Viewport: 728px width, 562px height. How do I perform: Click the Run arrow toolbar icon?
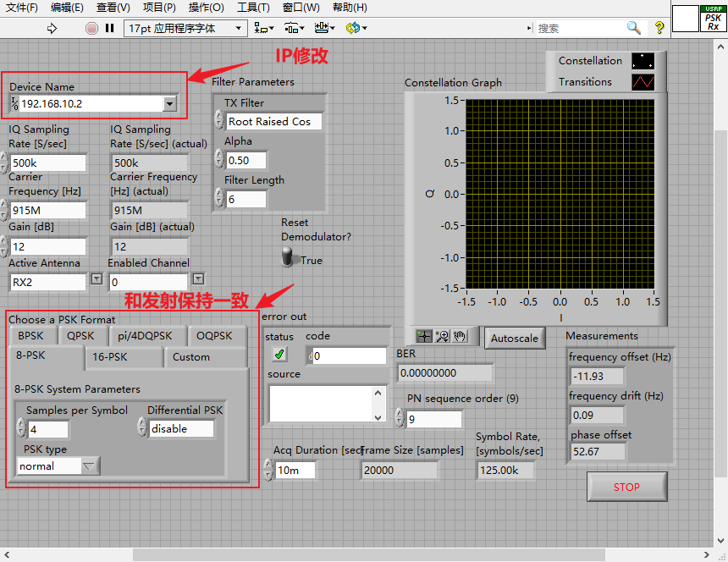52,28
